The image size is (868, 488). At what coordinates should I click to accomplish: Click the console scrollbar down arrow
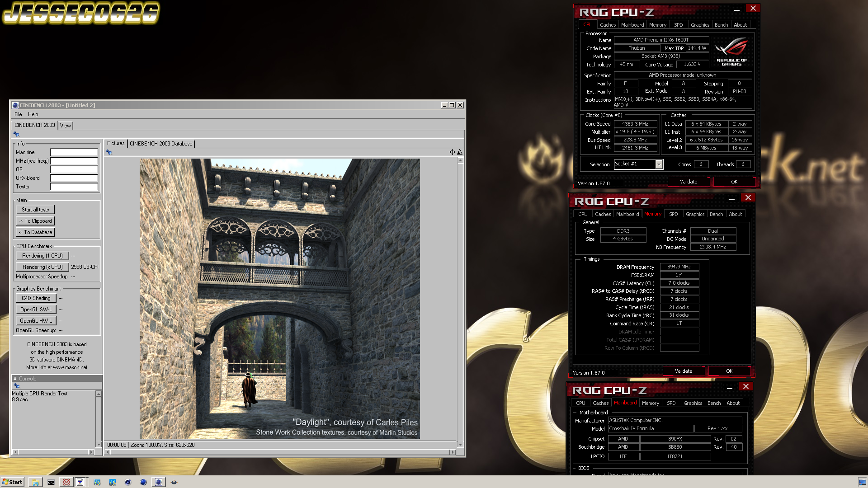pyautogui.click(x=99, y=445)
